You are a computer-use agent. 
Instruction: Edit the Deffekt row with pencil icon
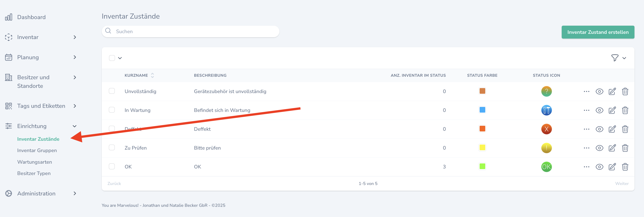(x=612, y=129)
